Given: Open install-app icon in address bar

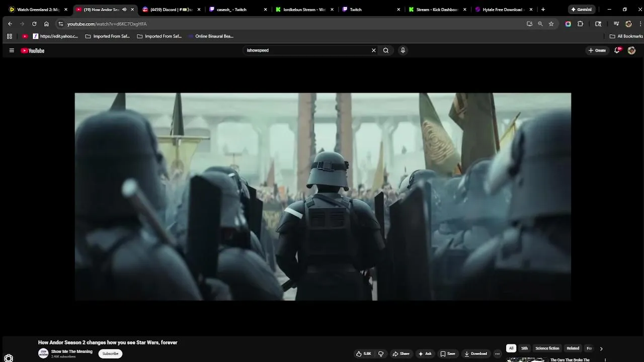Looking at the screenshot, I should (529, 24).
